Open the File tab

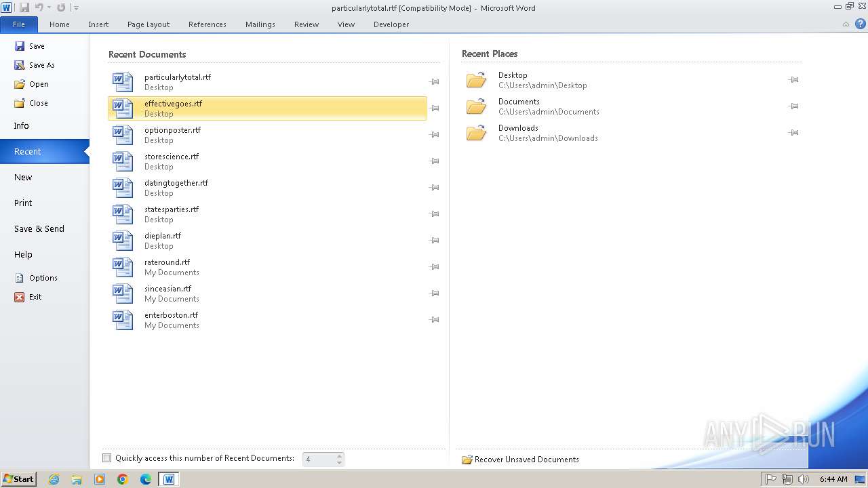pyautogui.click(x=19, y=24)
